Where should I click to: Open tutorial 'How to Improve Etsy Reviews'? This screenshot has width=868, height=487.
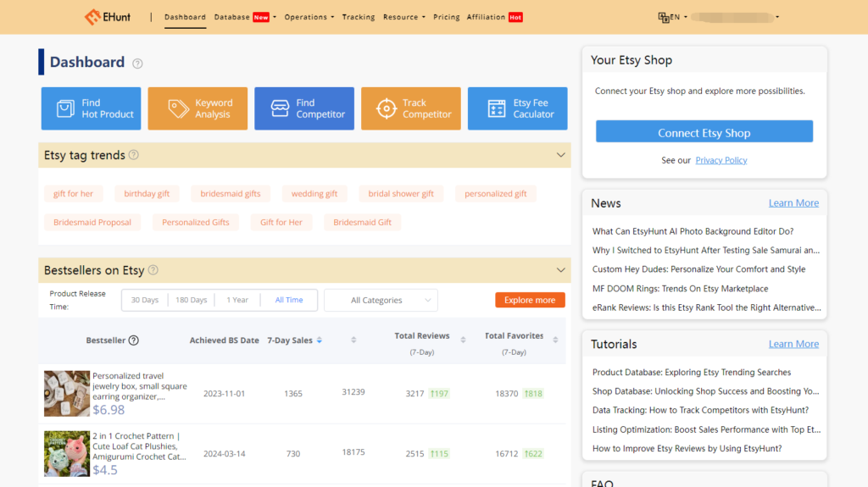[x=687, y=449]
